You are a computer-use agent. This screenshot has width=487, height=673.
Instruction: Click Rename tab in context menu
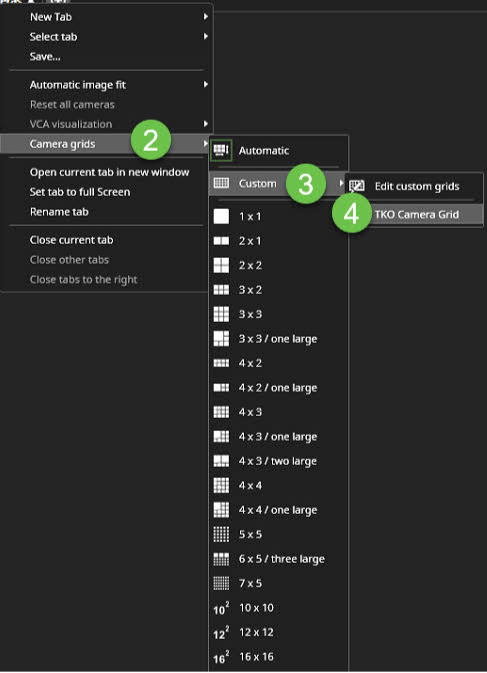pos(59,212)
